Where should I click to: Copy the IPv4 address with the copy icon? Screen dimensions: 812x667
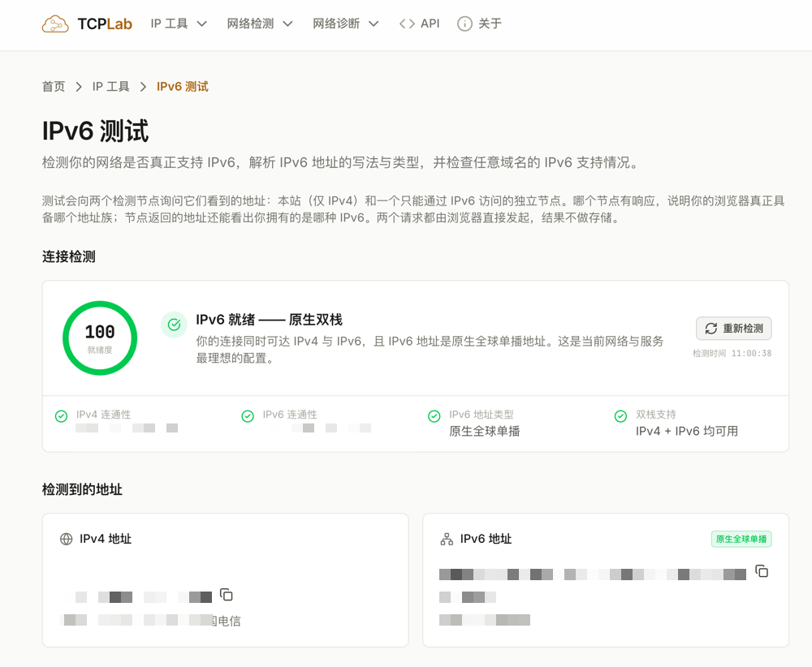tap(227, 595)
